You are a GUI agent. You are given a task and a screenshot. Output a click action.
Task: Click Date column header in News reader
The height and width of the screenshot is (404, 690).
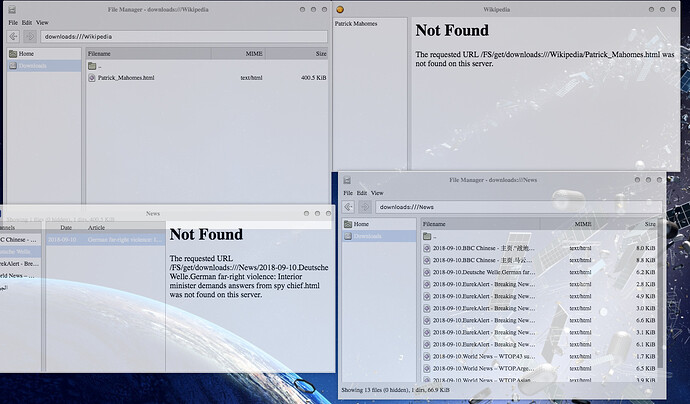[x=66, y=228]
